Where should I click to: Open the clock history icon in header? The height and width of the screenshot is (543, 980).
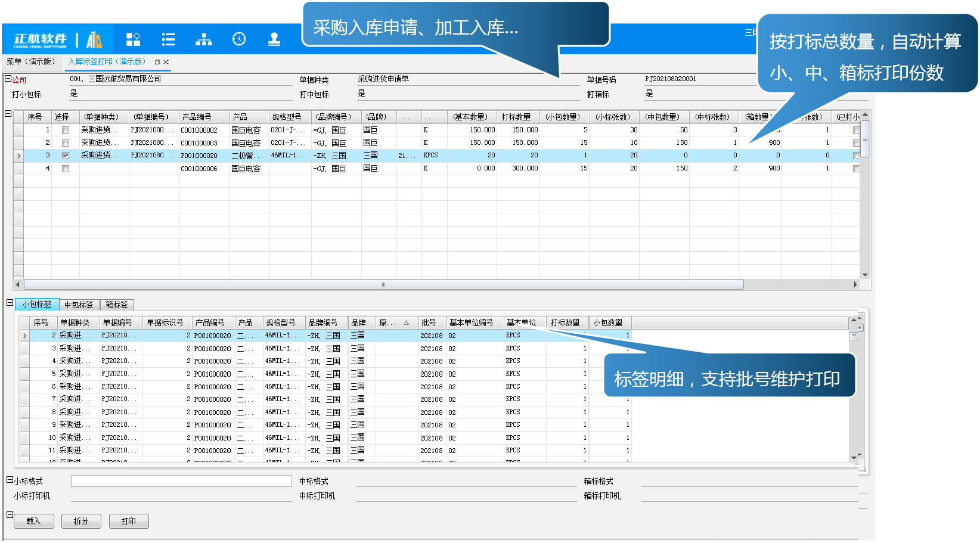(x=239, y=39)
